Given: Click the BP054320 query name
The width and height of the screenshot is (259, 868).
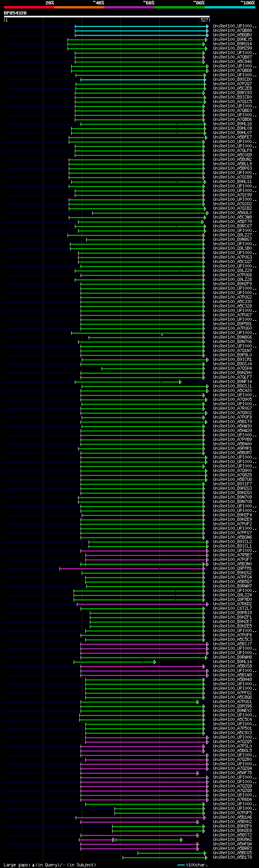Looking at the screenshot, I should 15,13.
